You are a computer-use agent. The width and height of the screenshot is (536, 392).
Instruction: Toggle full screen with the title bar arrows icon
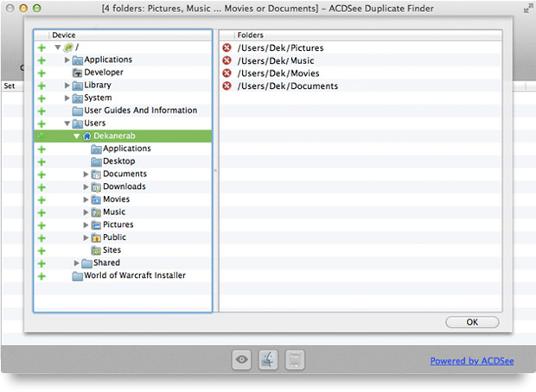528,9
